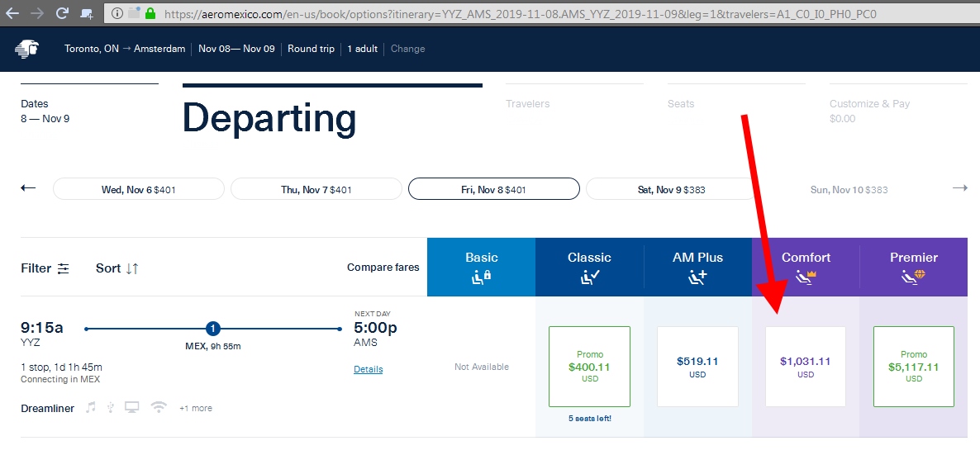Click the Aeromexico eagle logo
Image resolution: width=980 pixels, height=455 pixels.
(x=27, y=49)
